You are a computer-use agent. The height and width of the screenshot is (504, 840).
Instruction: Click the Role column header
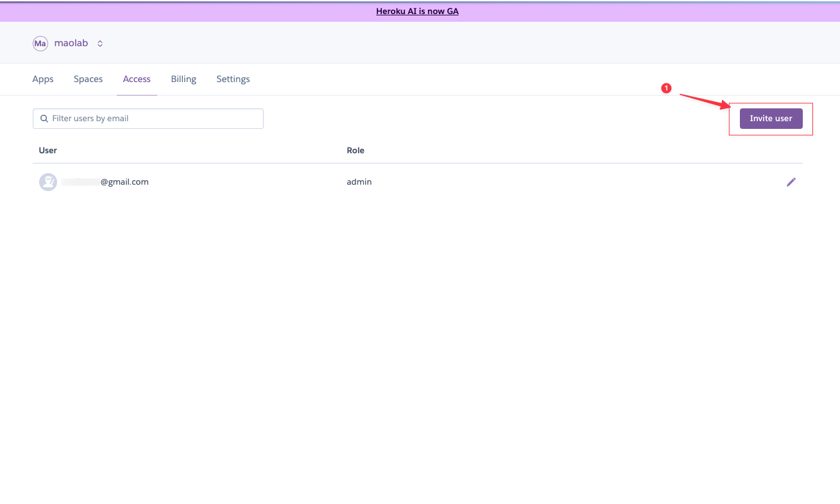pos(356,151)
